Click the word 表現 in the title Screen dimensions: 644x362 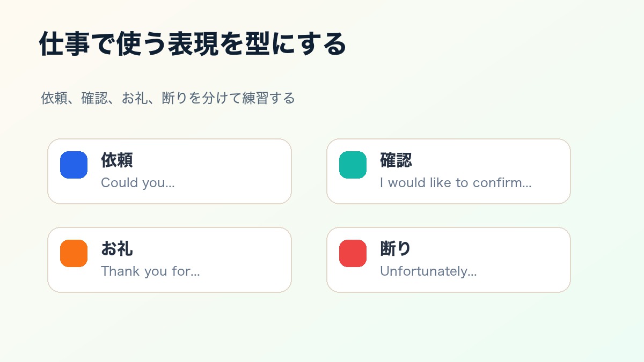(x=193, y=44)
